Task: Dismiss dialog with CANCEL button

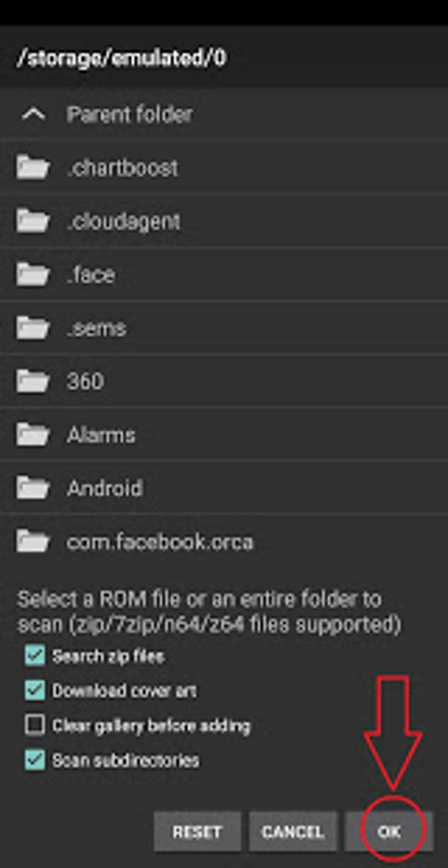Action: point(293,831)
